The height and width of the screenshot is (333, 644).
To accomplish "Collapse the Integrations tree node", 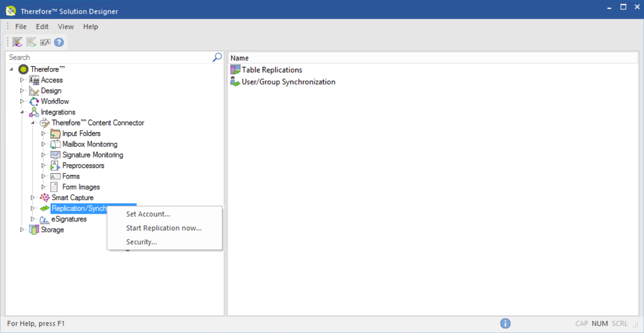I will pyautogui.click(x=22, y=112).
